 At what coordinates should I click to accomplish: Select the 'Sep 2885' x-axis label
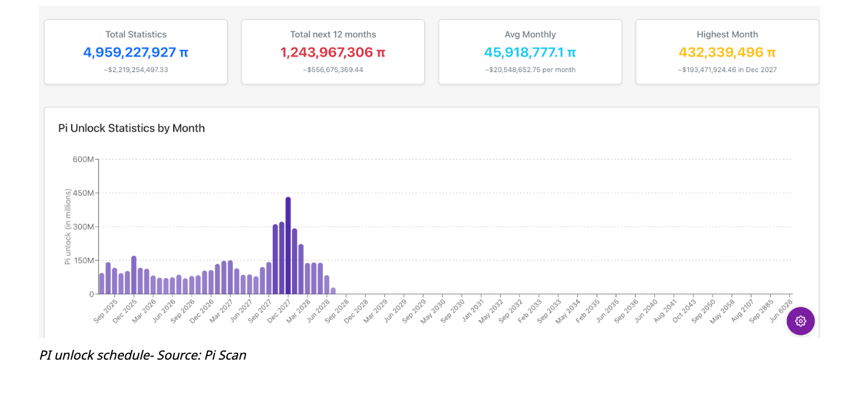point(762,310)
